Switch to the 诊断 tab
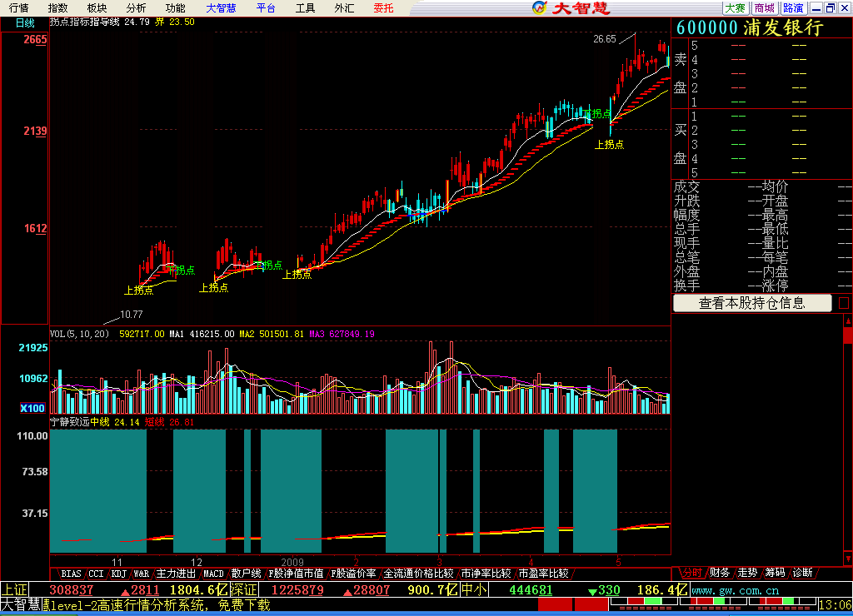Screen dimensions: 853x616 [803, 573]
